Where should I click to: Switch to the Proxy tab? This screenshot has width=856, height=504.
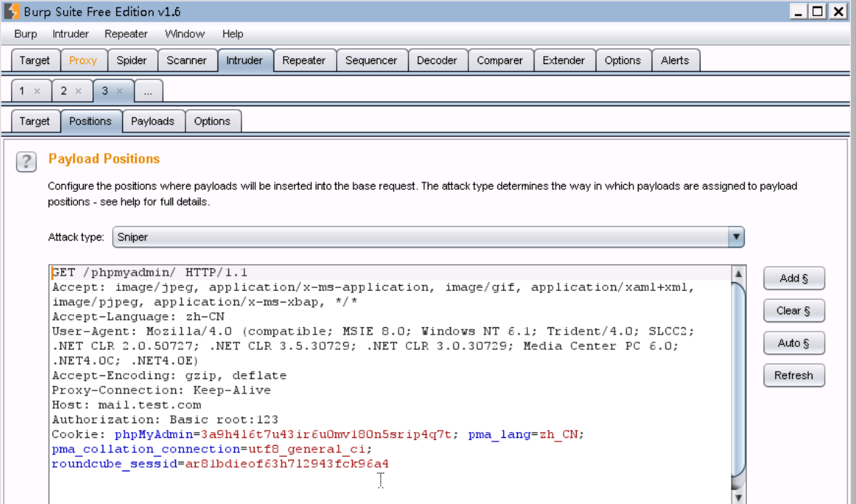point(83,60)
